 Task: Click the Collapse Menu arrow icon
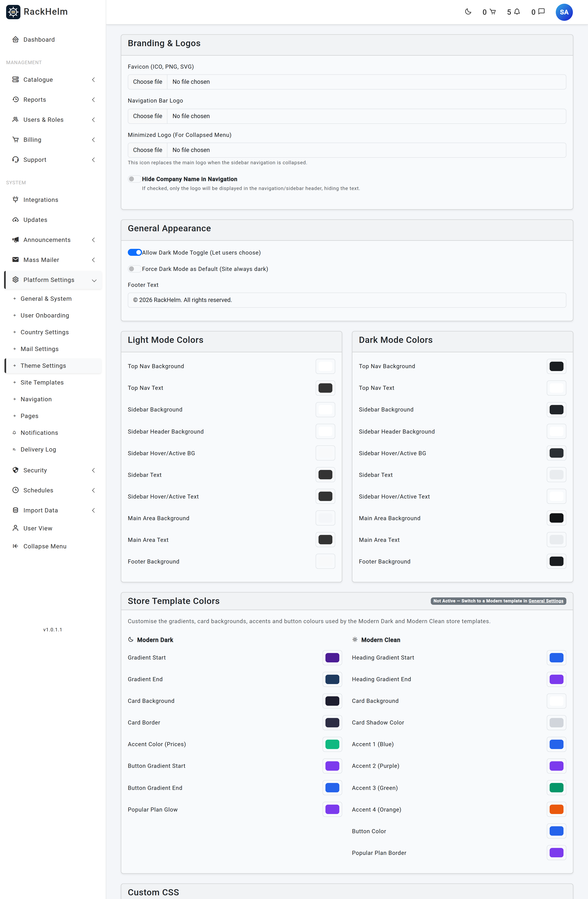[x=16, y=546]
